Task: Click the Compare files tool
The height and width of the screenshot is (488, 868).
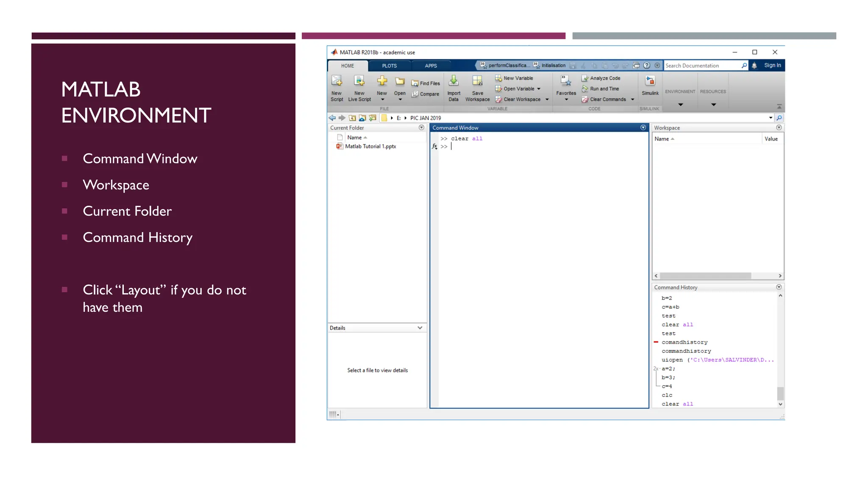Action: [425, 94]
